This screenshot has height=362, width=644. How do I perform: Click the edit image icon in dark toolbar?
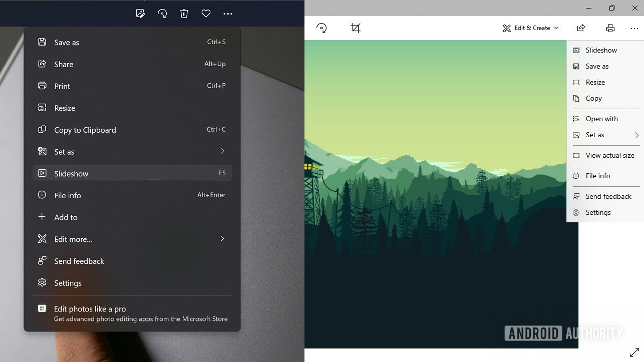click(140, 14)
